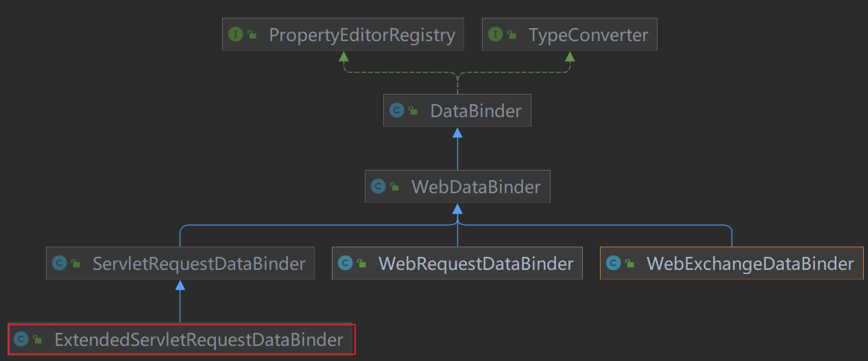The width and height of the screenshot is (868, 361).
Task: Select the ExtendedServletRequestDataBinder node label
Action: pos(199,340)
